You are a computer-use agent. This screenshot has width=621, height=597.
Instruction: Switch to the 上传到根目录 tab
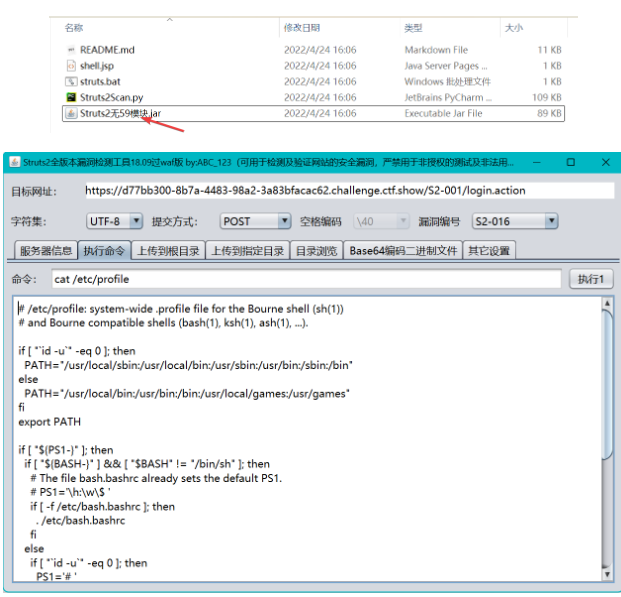pos(168,251)
